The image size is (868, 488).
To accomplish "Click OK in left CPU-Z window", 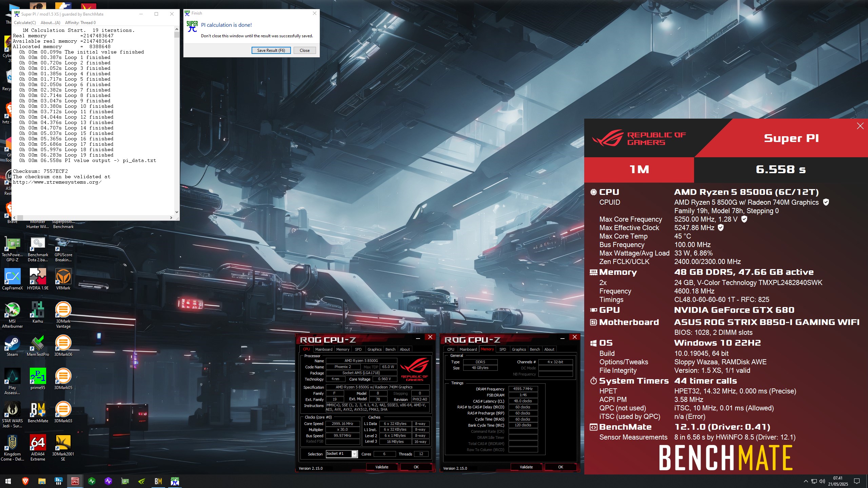I will (416, 467).
